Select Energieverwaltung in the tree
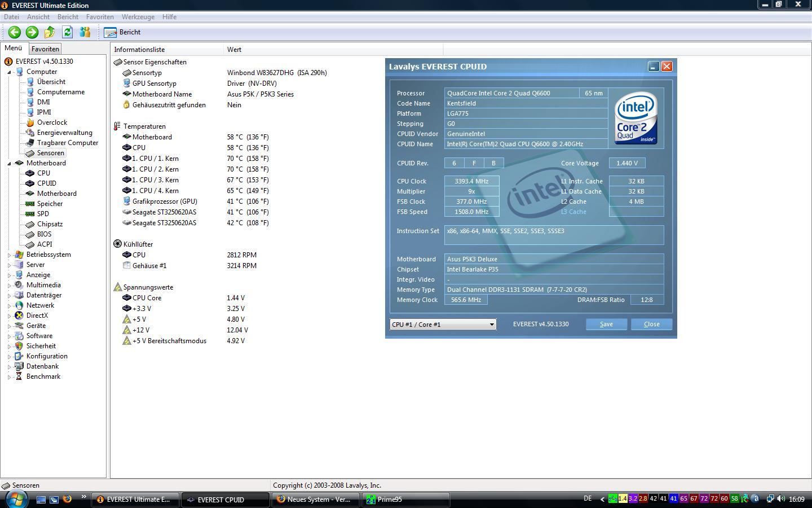The height and width of the screenshot is (508, 812). click(x=64, y=133)
